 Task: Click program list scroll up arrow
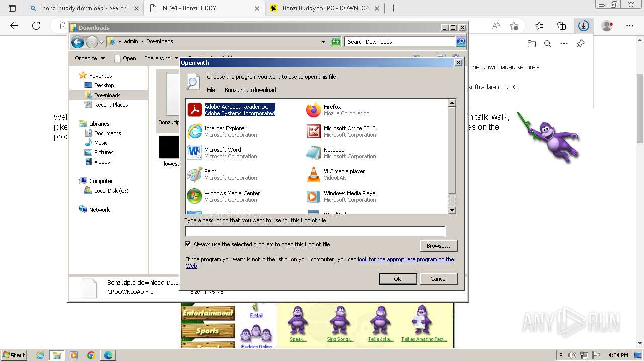pyautogui.click(x=452, y=103)
